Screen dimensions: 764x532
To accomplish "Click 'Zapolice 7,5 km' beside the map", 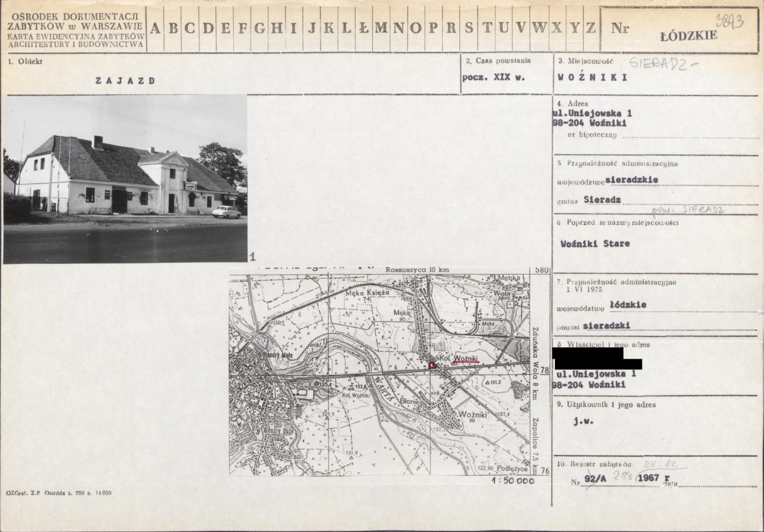I will pyautogui.click(x=535, y=446).
